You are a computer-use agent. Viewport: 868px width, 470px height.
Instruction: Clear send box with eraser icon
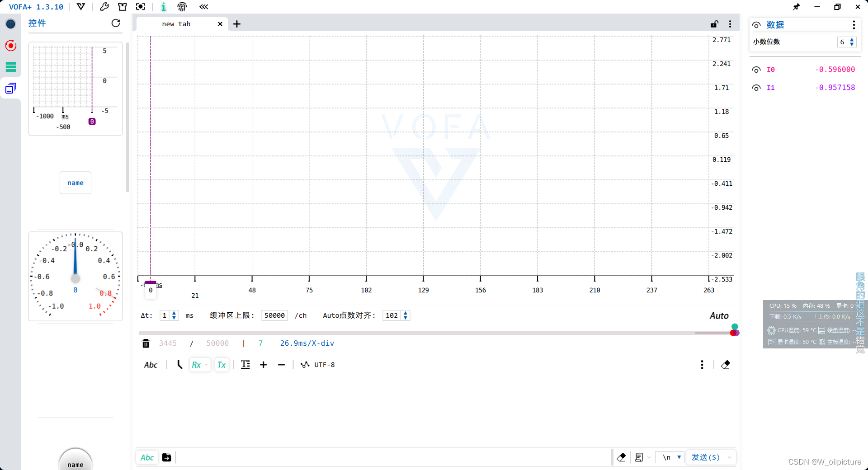[621, 457]
